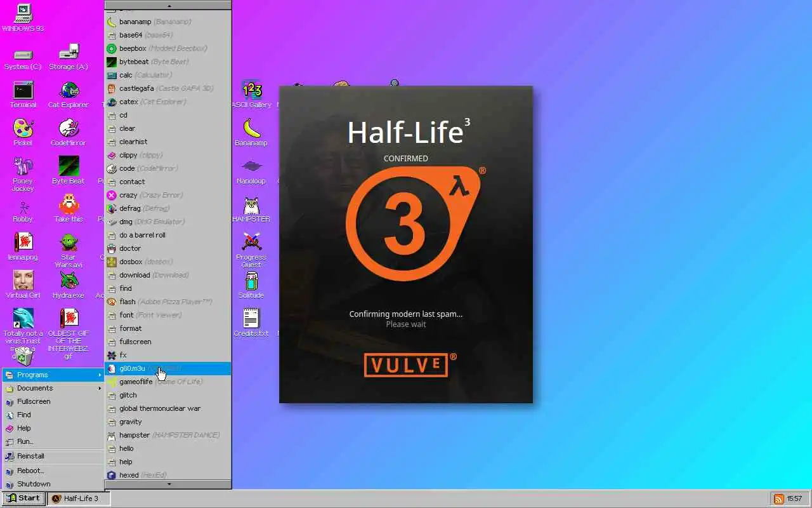Viewport: 812px width, 508px height.
Task: Open the Robby desktop icon
Action: tap(23, 211)
